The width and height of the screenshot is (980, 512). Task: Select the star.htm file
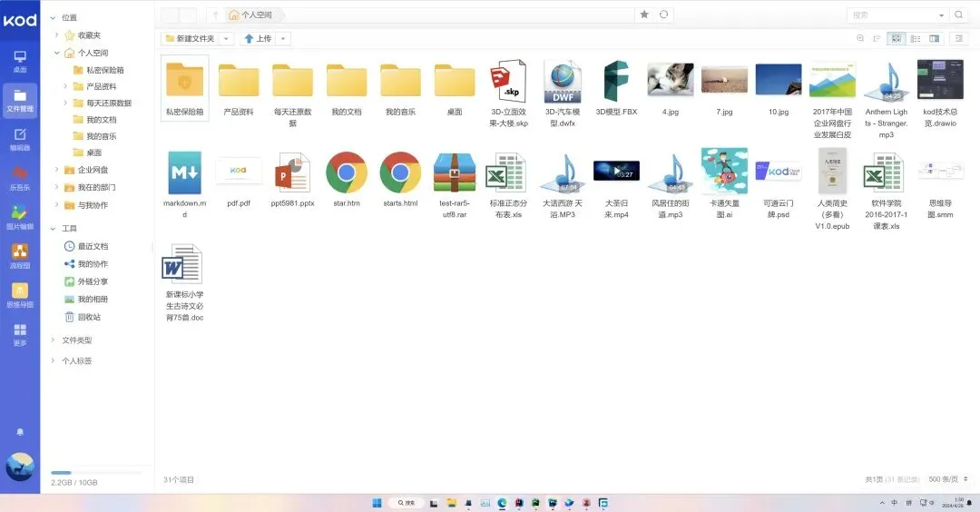[x=347, y=180]
